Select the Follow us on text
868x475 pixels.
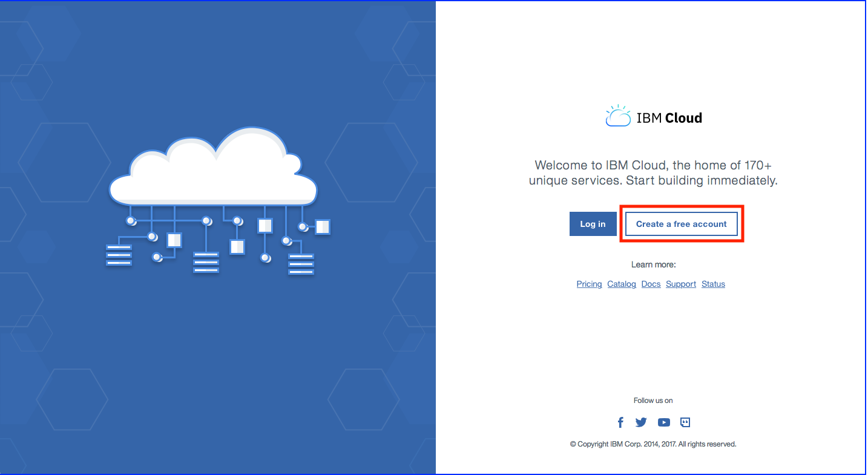653,400
